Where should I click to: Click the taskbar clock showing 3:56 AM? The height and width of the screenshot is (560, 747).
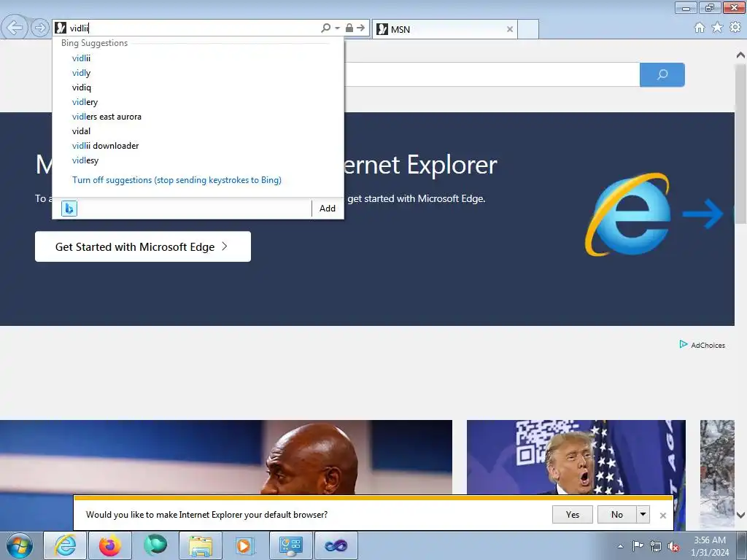coord(710,546)
